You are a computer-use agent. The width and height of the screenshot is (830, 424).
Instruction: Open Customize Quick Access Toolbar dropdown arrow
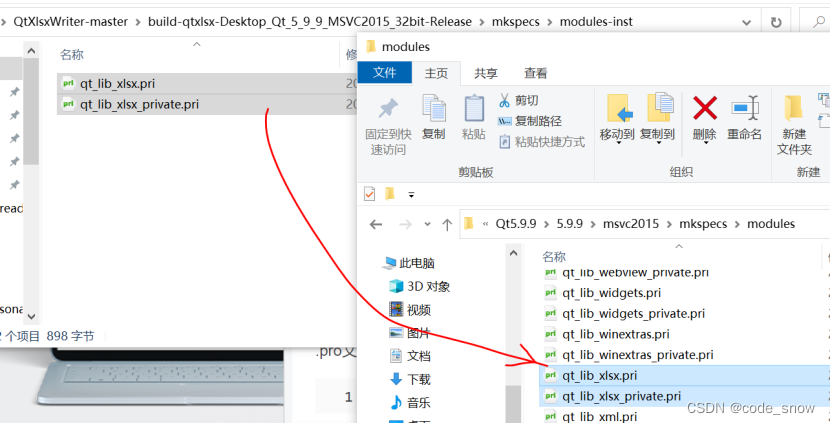(x=411, y=195)
